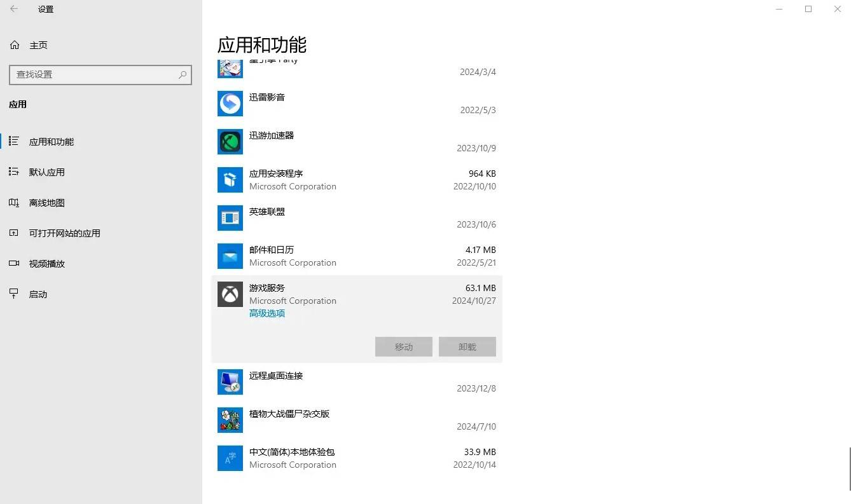The width and height of the screenshot is (851, 504).
Task: Select the 远程桌面连接 app name
Action: coord(276,376)
